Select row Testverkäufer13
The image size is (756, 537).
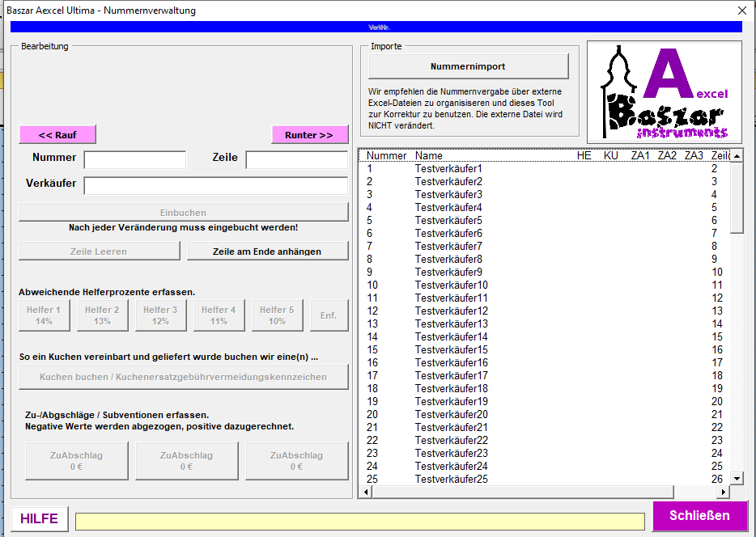pyautogui.click(x=545, y=323)
